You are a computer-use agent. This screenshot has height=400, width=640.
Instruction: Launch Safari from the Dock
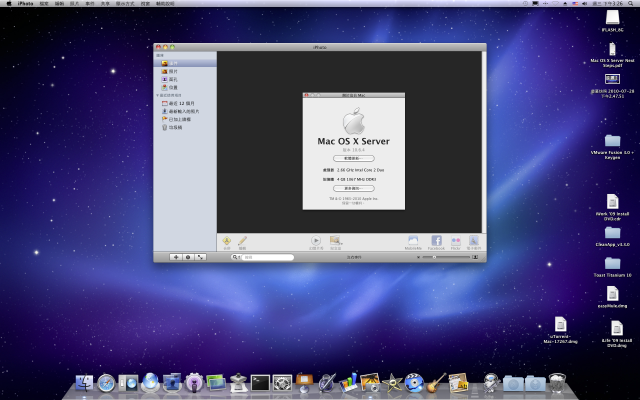pyautogui.click(x=106, y=383)
